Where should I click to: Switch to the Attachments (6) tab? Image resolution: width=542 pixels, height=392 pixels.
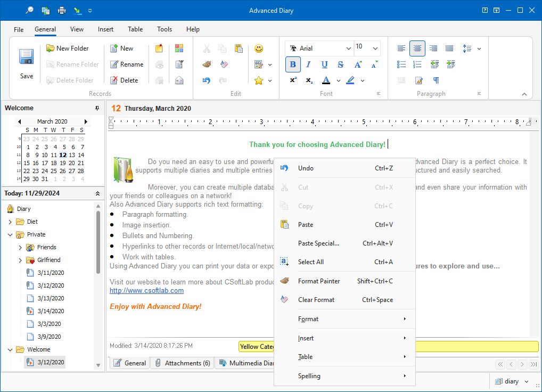point(183,363)
